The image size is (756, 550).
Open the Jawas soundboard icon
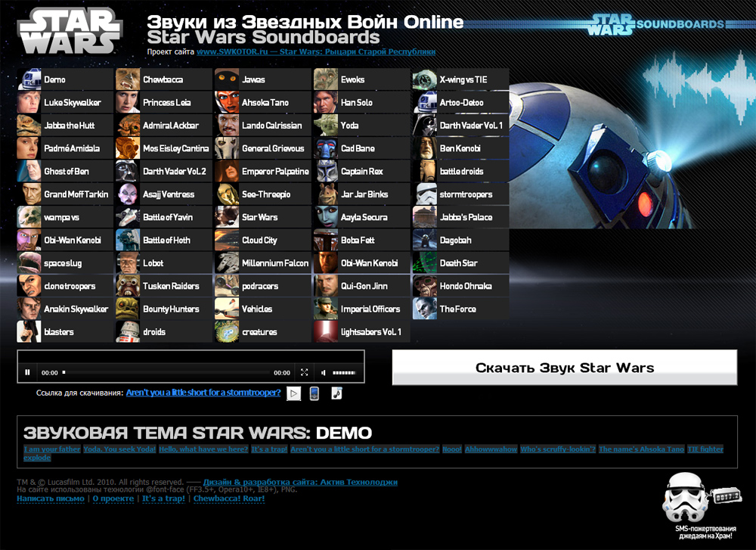(x=227, y=79)
